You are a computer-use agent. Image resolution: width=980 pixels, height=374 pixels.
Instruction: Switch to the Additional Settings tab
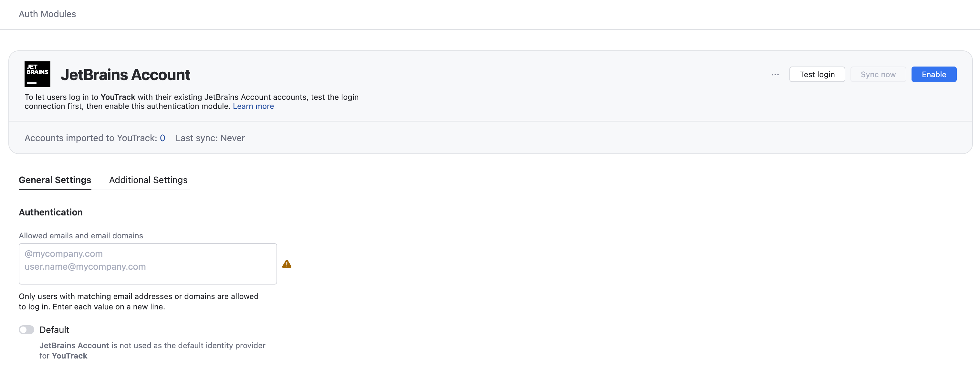tap(148, 180)
